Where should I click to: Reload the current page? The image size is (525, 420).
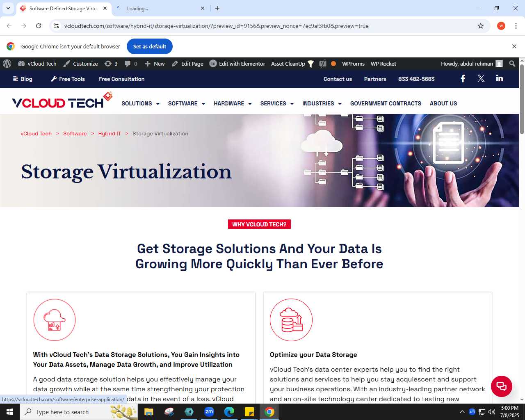(x=39, y=26)
